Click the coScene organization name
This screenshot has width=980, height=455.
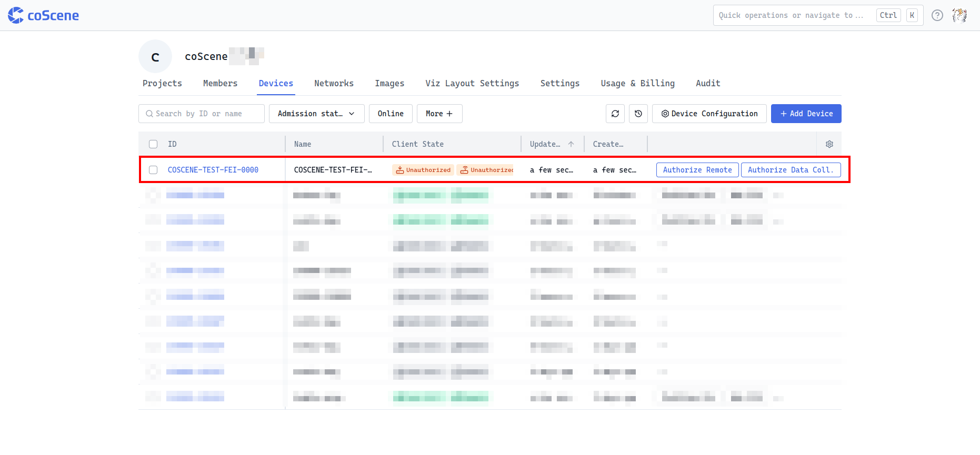pyautogui.click(x=206, y=56)
